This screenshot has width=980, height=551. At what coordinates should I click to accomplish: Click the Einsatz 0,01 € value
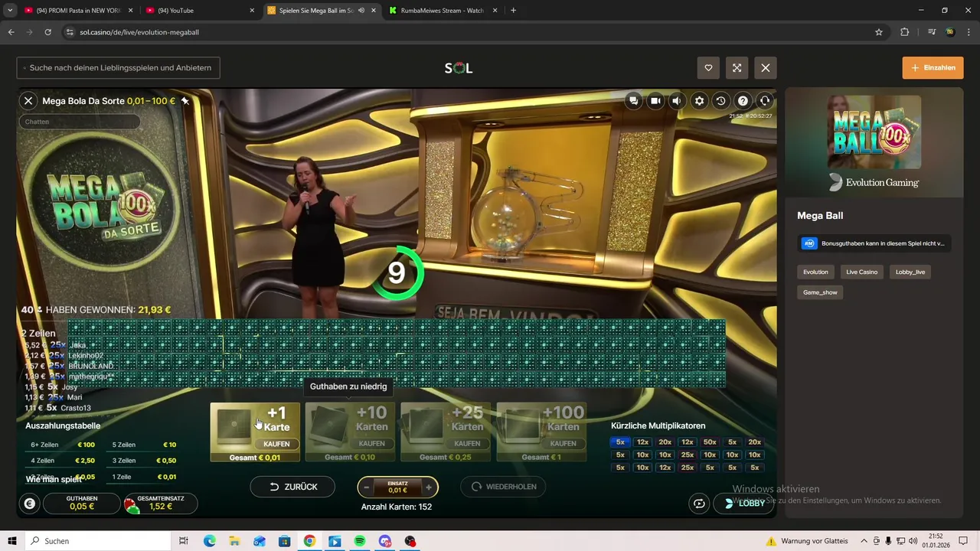pos(397,487)
